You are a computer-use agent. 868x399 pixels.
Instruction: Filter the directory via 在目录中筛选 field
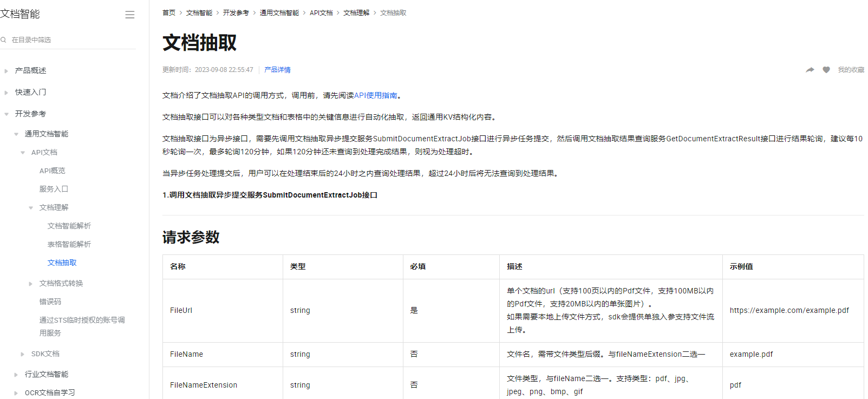pyautogui.click(x=68, y=40)
